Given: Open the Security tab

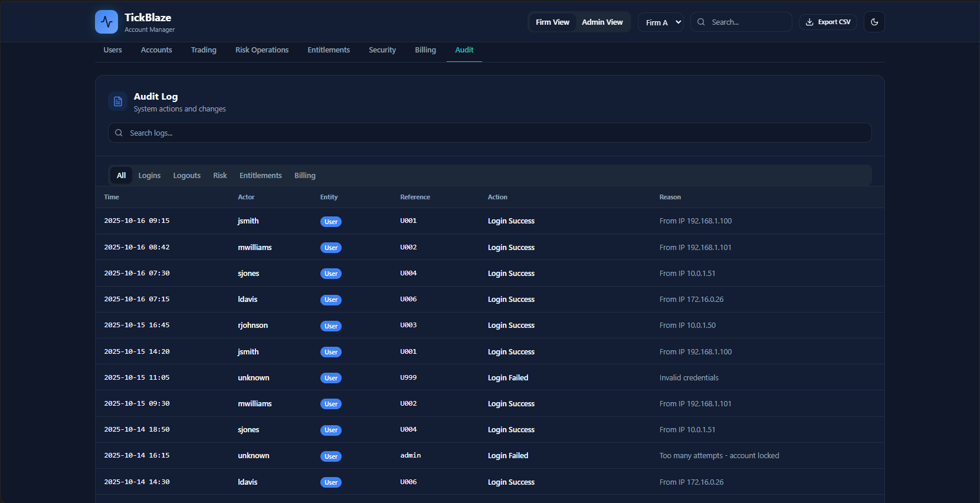Looking at the screenshot, I should click(382, 50).
